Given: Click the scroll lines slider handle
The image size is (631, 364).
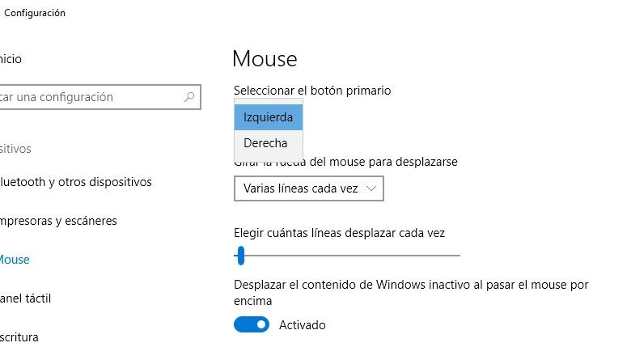Looking at the screenshot, I should tap(240, 256).
